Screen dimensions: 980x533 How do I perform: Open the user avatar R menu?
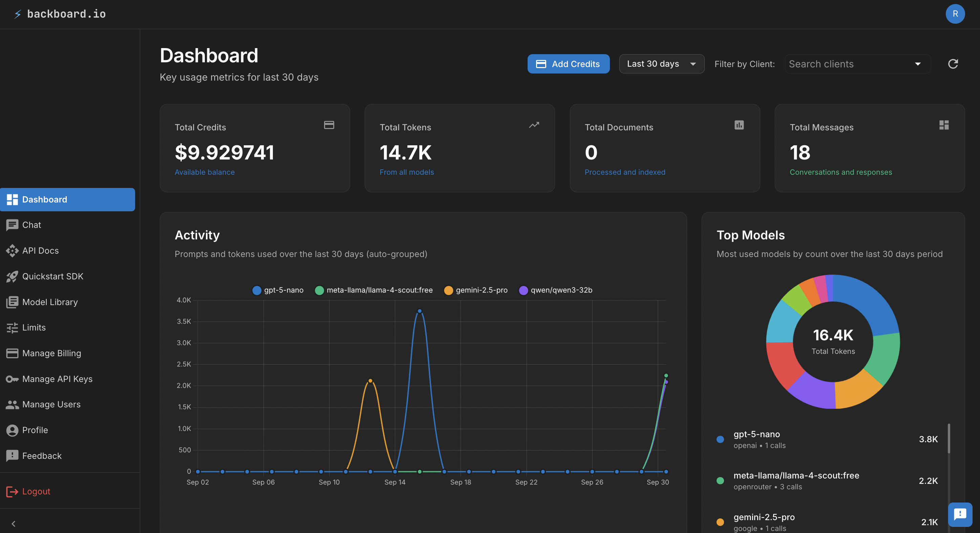pos(955,14)
